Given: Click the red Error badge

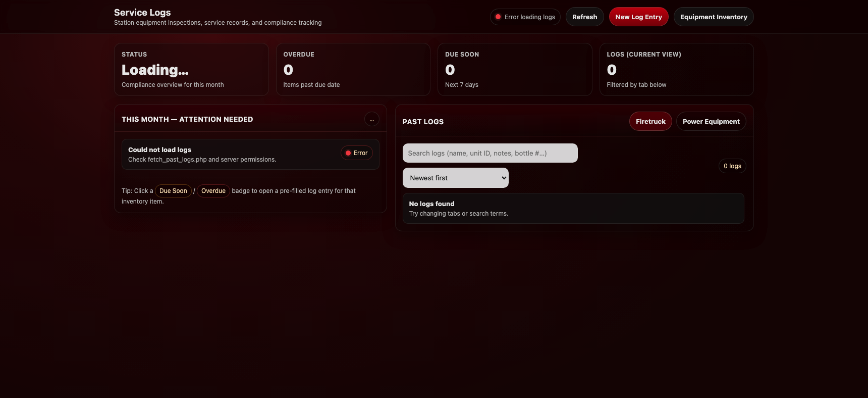Looking at the screenshot, I should point(357,153).
